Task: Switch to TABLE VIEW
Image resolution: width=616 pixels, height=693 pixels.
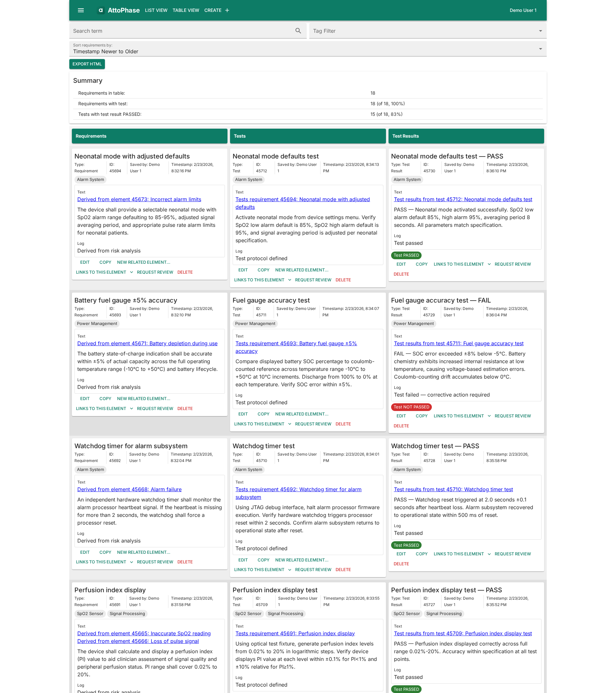Action: pyautogui.click(x=185, y=10)
